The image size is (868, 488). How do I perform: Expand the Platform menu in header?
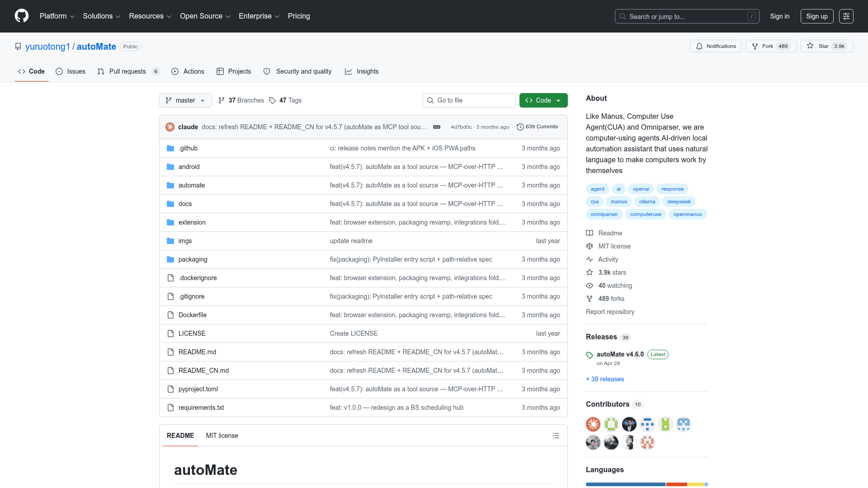(x=57, y=16)
